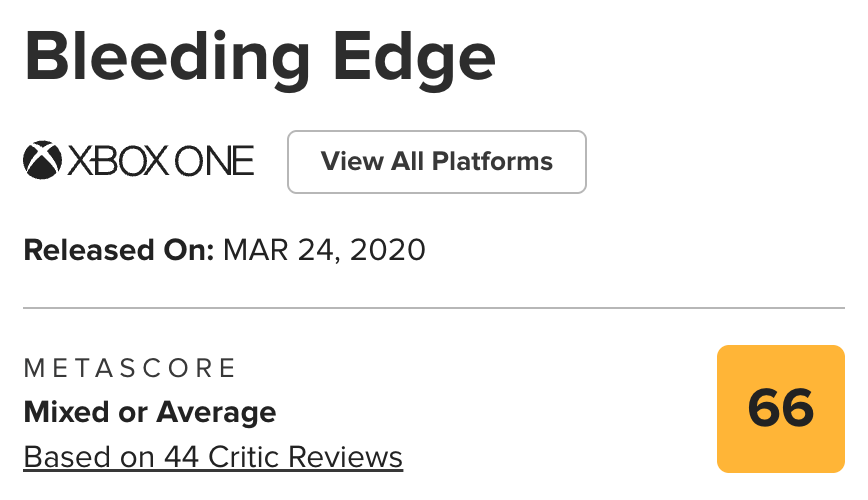The width and height of the screenshot is (868, 500).
Task: Click the Released On label
Action: [119, 249]
